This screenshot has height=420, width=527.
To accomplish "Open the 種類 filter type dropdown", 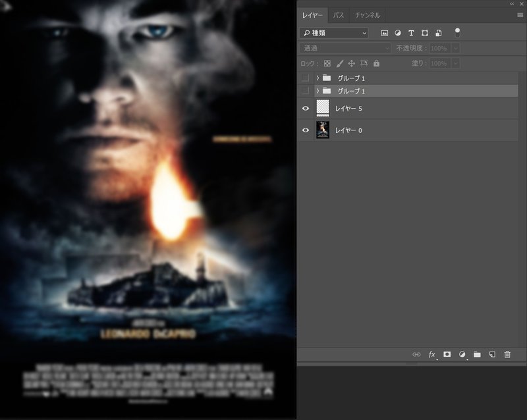I will (335, 33).
